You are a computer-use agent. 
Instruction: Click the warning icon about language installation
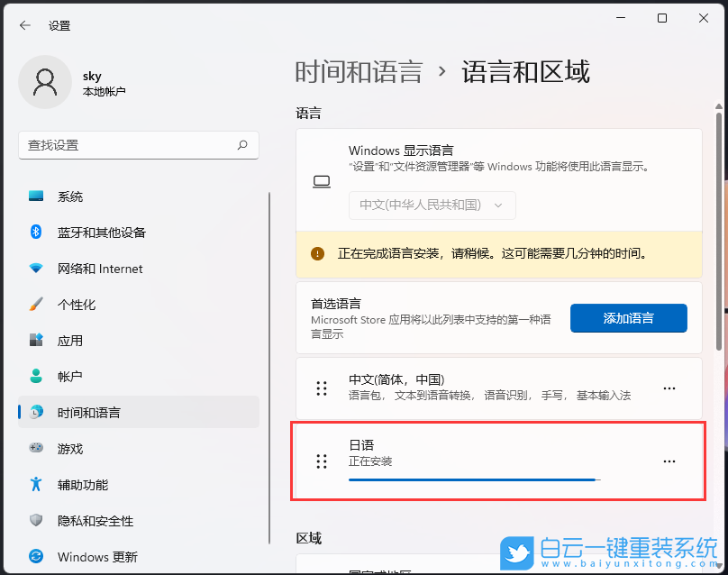pos(317,254)
